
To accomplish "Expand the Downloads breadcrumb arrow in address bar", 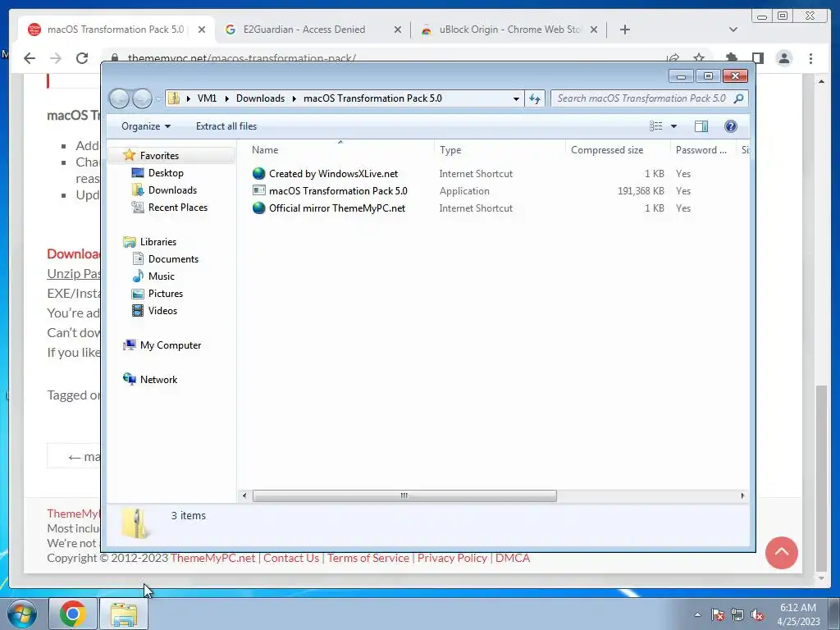I will (x=294, y=98).
